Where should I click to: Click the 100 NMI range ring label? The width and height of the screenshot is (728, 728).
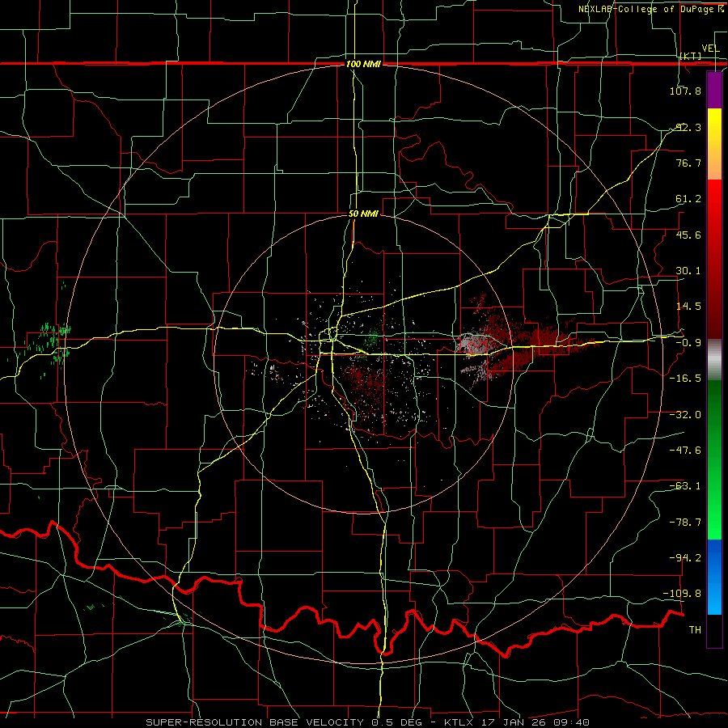(x=363, y=64)
